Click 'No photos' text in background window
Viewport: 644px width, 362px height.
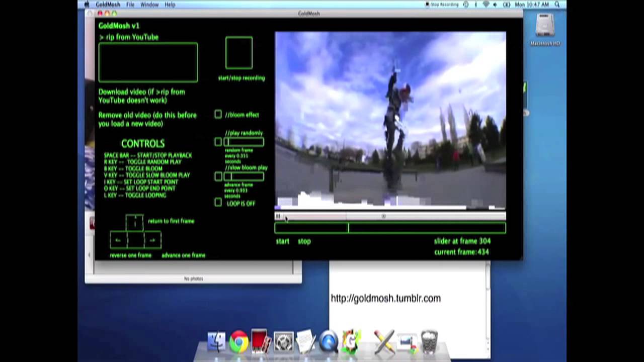click(x=194, y=279)
